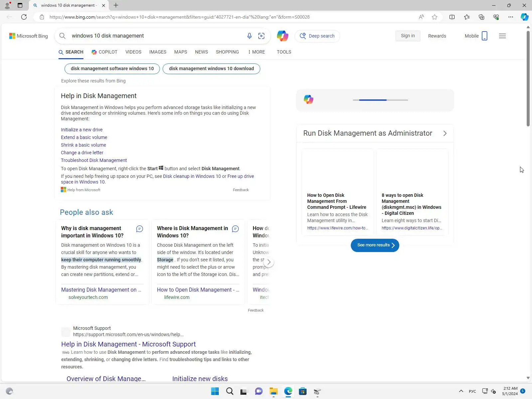Open 'Extend a basic volume' link

(x=84, y=137)
